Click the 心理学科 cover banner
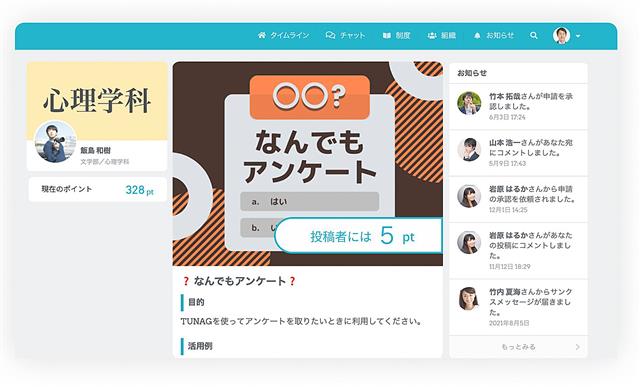 coord(97,100)
